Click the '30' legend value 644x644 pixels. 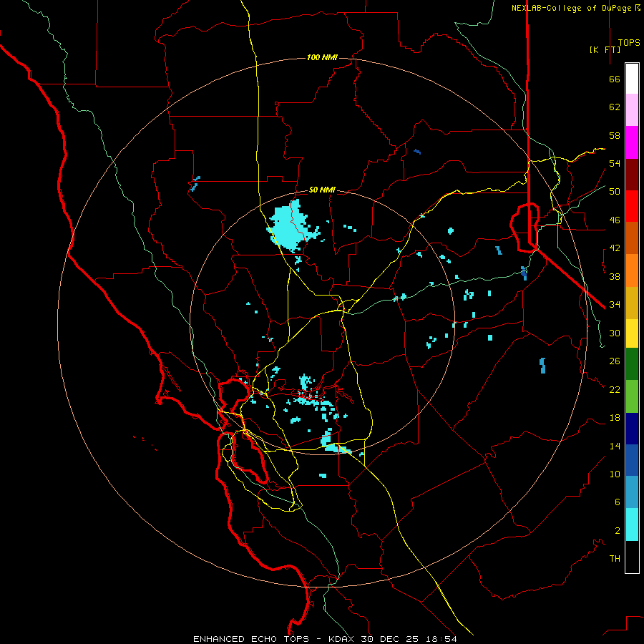[615, 333]
